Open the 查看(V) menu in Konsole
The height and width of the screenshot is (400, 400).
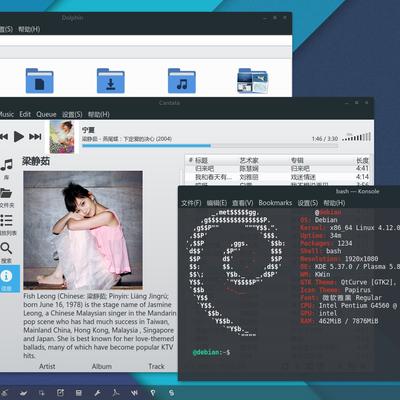coord(243,203)
